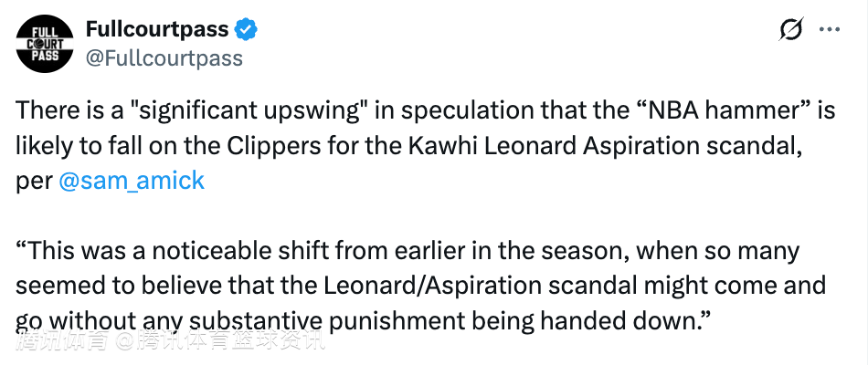Viewport: 868px width, 365px height.
Task: Click the 腾讯体育 watermark text
Action: pyautogui.click(x=60, y=342)
